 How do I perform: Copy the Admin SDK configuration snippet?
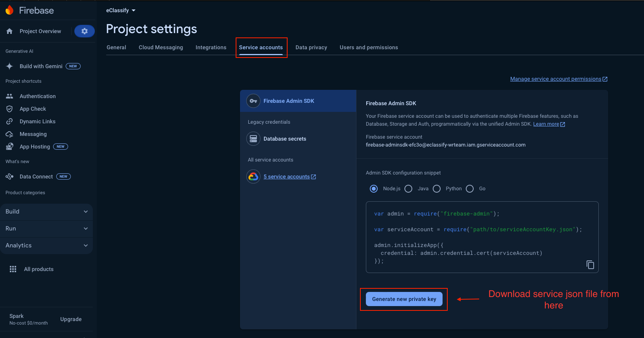(590, 265)
